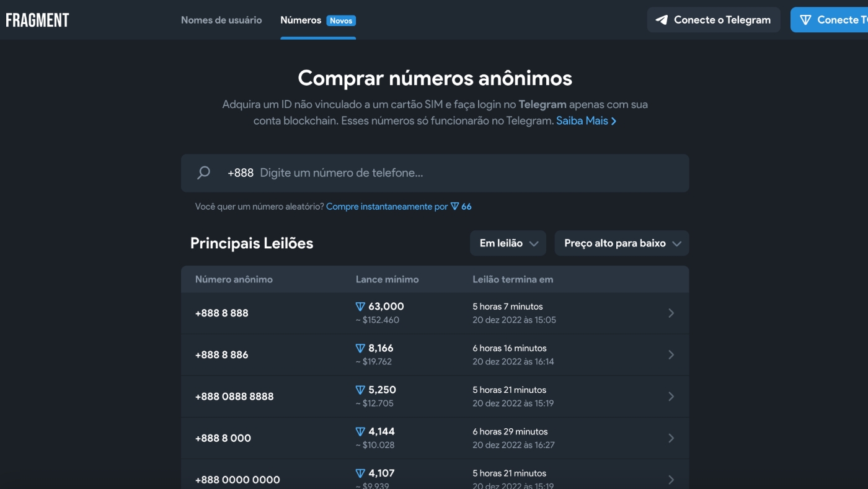Open the +888 8 888 row arrow

(x=671, y=313)
